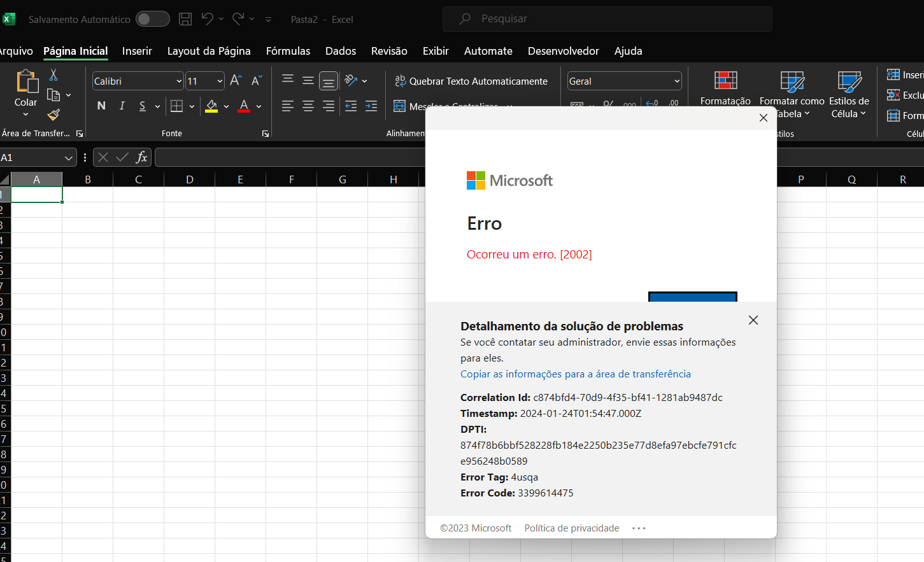Expand the font color dropdown arrow
The height and width of the screenshot is (562, 924).
click(259, 106)
